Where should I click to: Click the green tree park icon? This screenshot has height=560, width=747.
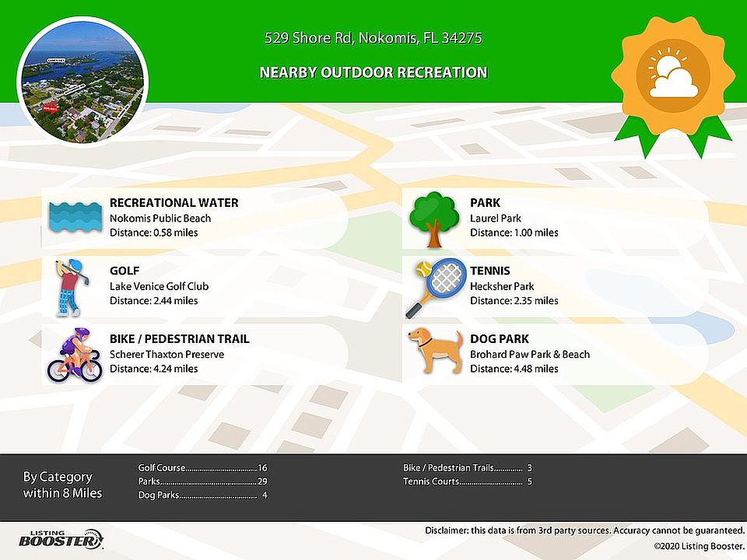[x=434, y=219]
